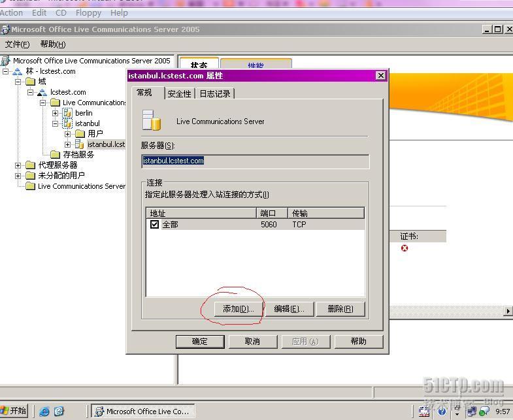Click the bottom Live Communications Server folder icon
The width and height of the screenshot is (513, 420).
[31, 186]
